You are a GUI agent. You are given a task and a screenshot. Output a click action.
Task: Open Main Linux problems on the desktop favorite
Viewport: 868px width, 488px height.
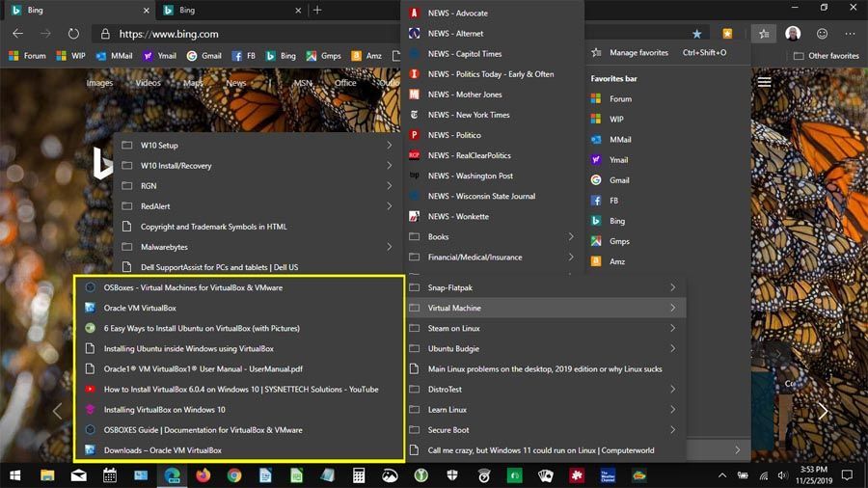(545, 369)
